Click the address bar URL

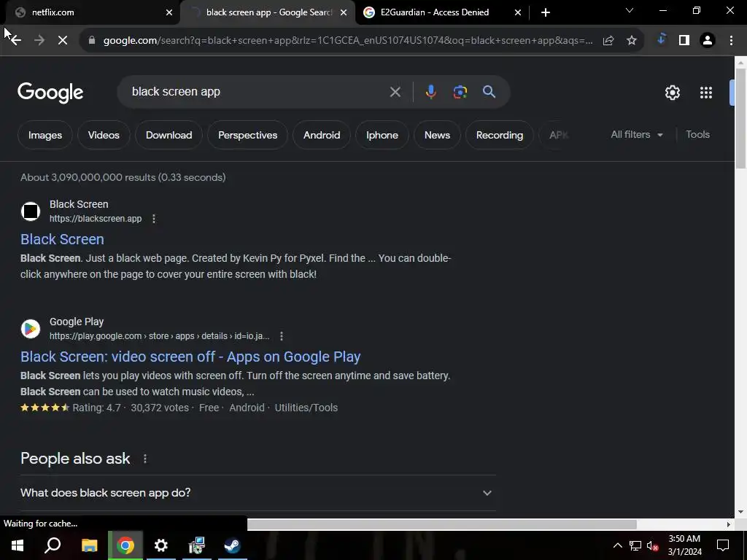[x=348, y=41]
